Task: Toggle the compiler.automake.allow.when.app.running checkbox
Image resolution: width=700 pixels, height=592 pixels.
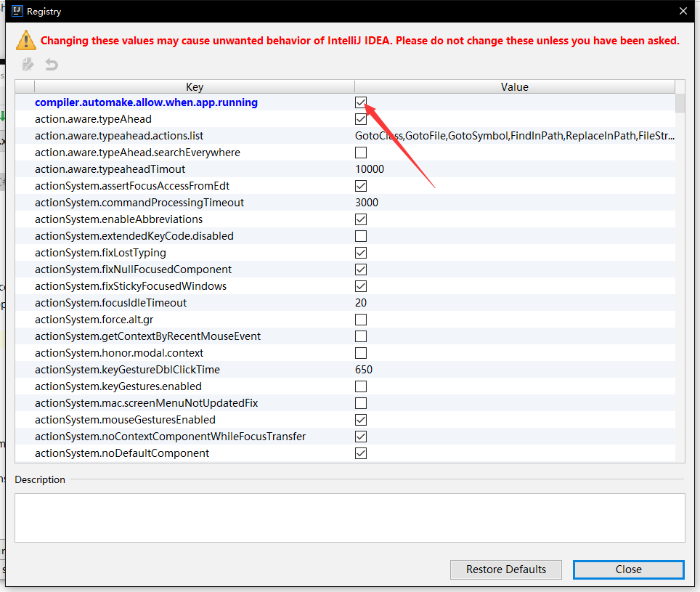Action: 361,102
